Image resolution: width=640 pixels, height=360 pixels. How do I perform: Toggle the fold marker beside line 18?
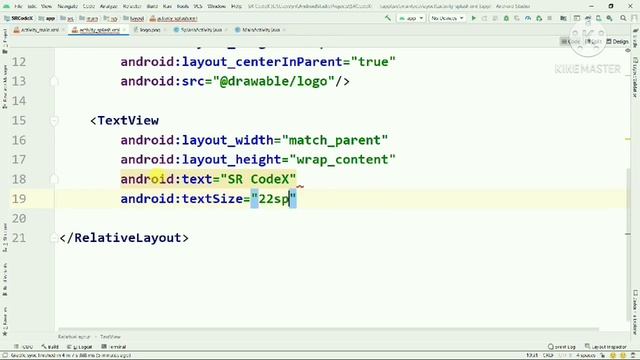point(54,179)
